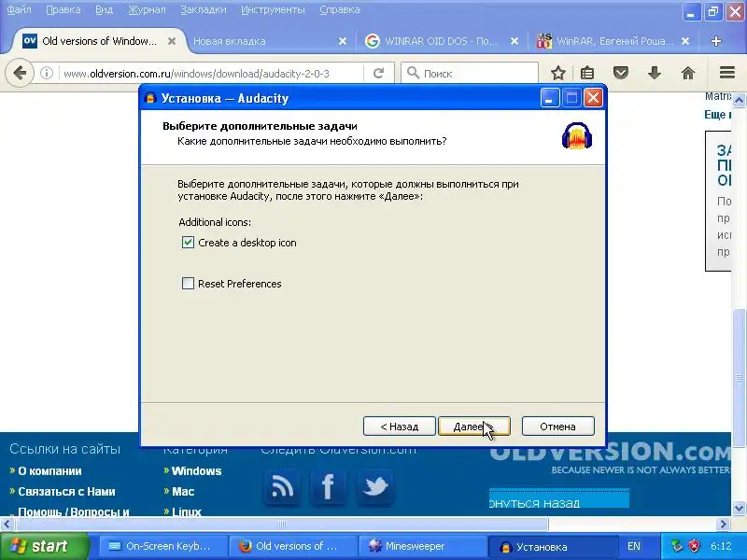Viewport: 747px width, 560px height.
Task: Click the home icon in toolbar
Action: [688, 74]
